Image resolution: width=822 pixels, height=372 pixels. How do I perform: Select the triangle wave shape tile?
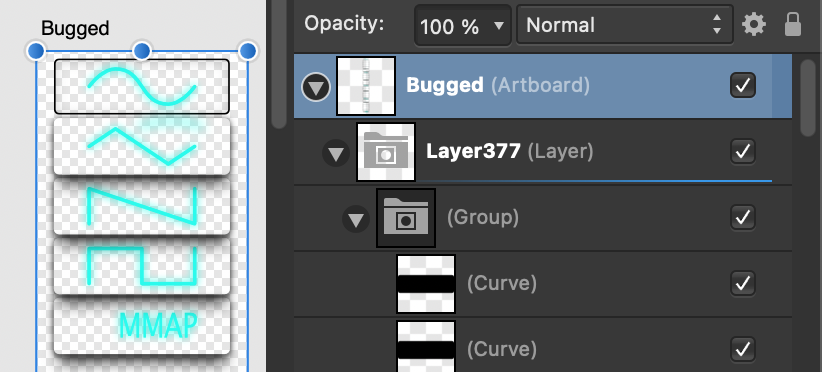pyautogui.click(x=142, y=146)
